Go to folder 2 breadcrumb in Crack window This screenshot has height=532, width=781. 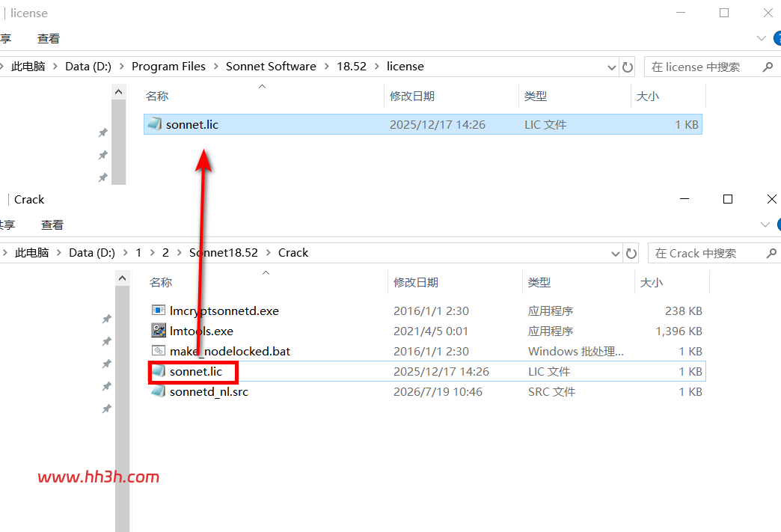tap(165, 253)
